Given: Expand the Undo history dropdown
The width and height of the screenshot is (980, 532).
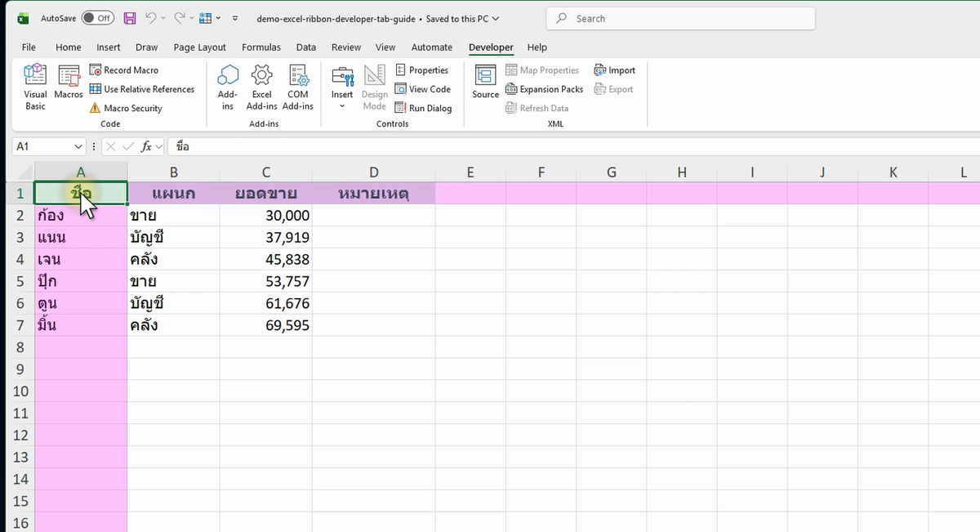Looking at the screenshot, I should pos(163,18).
